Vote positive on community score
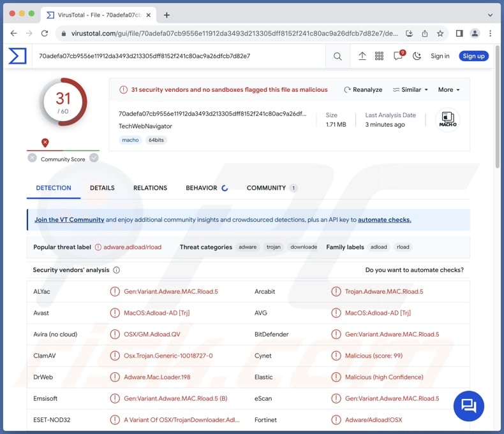Image resolution: width=504 pixels, height=434 pixels. (x=94, y=158)
